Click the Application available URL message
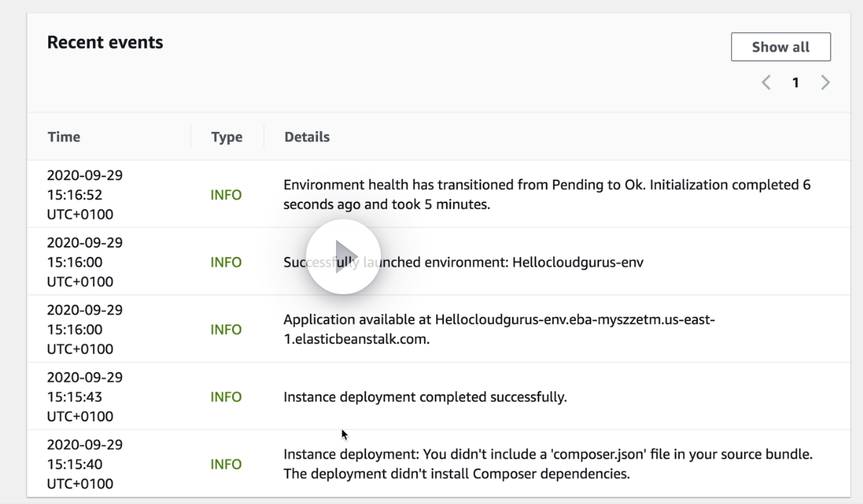Screen dimensions: 863x504 coord(499,329)
